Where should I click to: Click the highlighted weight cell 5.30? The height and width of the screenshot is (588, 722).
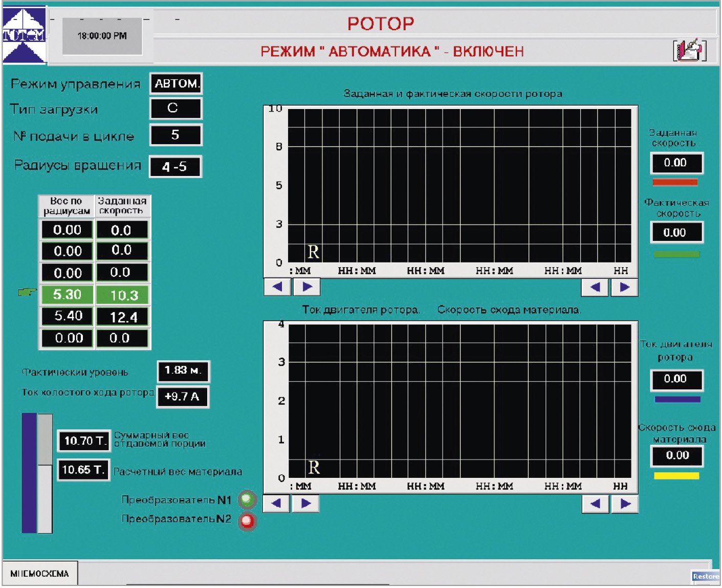67,294
